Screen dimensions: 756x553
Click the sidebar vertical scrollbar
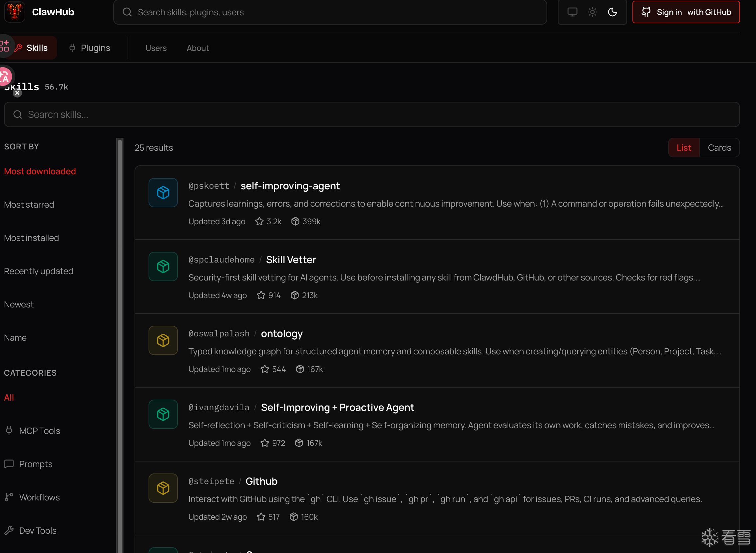[120, 335]
